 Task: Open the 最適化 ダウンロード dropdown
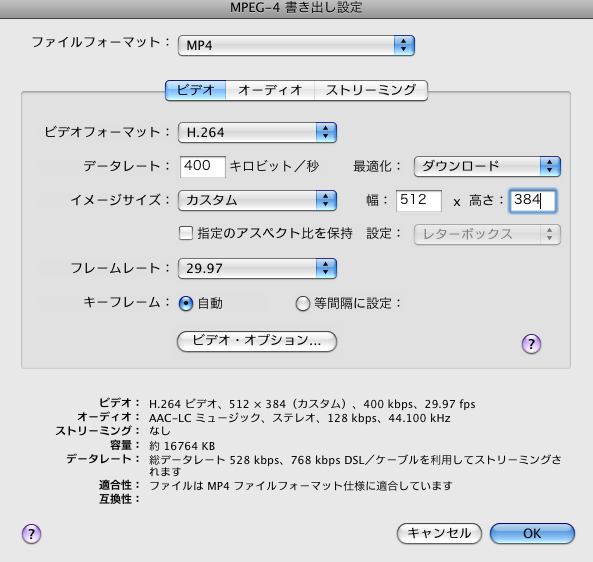click(487, 166)
